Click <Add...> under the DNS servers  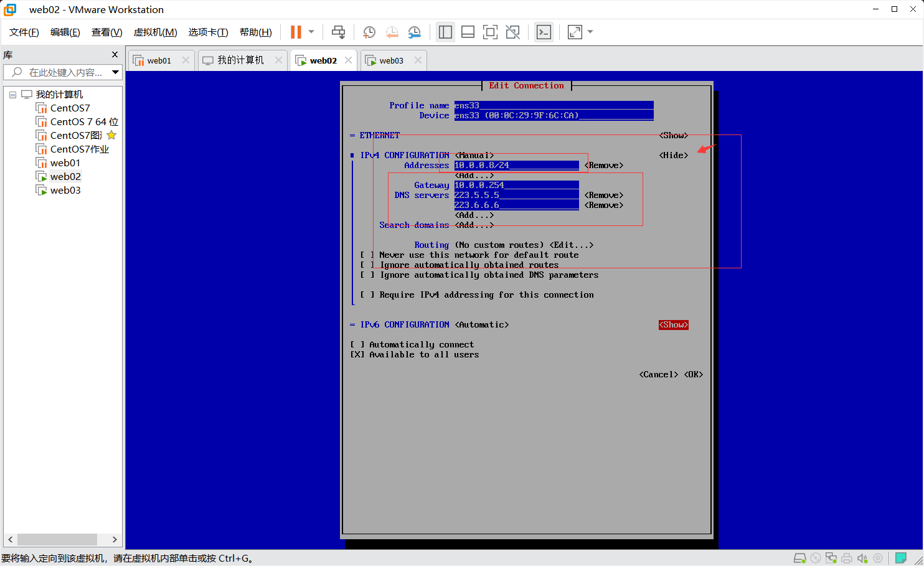(474, 215)
